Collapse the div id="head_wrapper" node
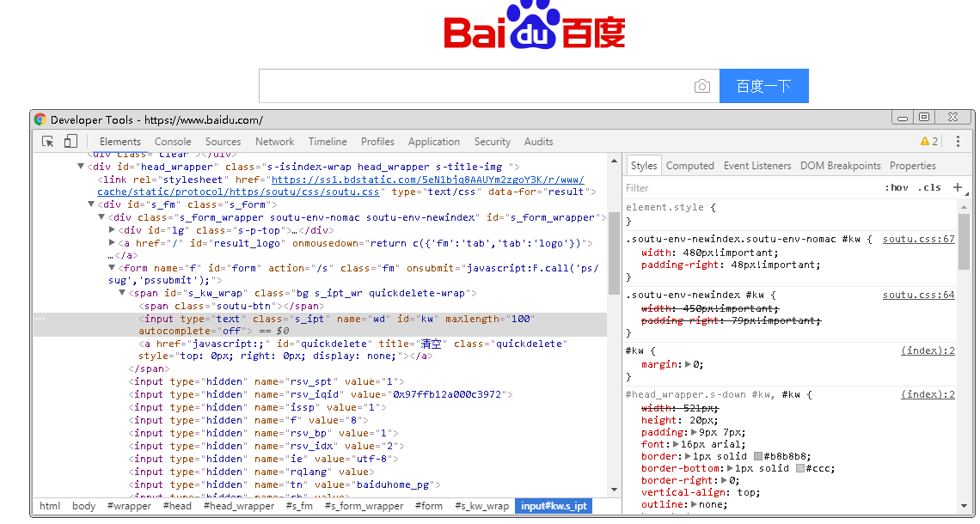This screenshot has height=524, width=980. [x=81, y=166]
